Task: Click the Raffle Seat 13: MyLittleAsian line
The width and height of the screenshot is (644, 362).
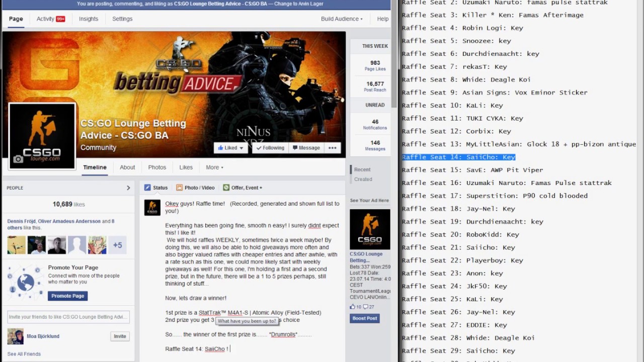Action: [x=519, y=144]
